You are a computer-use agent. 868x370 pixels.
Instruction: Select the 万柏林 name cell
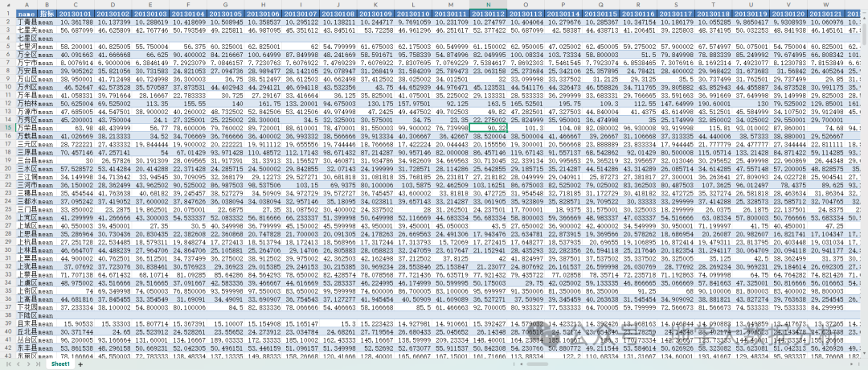click(x=27, y=102)
